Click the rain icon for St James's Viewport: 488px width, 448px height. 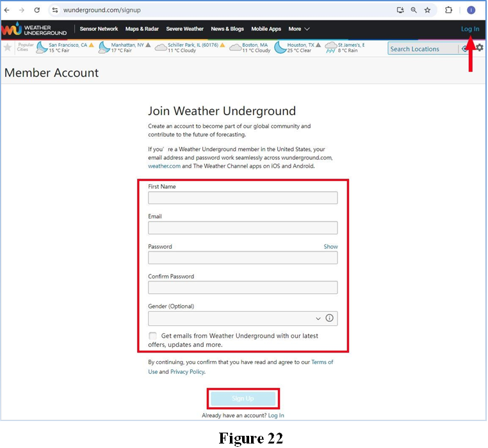point(331,47)
